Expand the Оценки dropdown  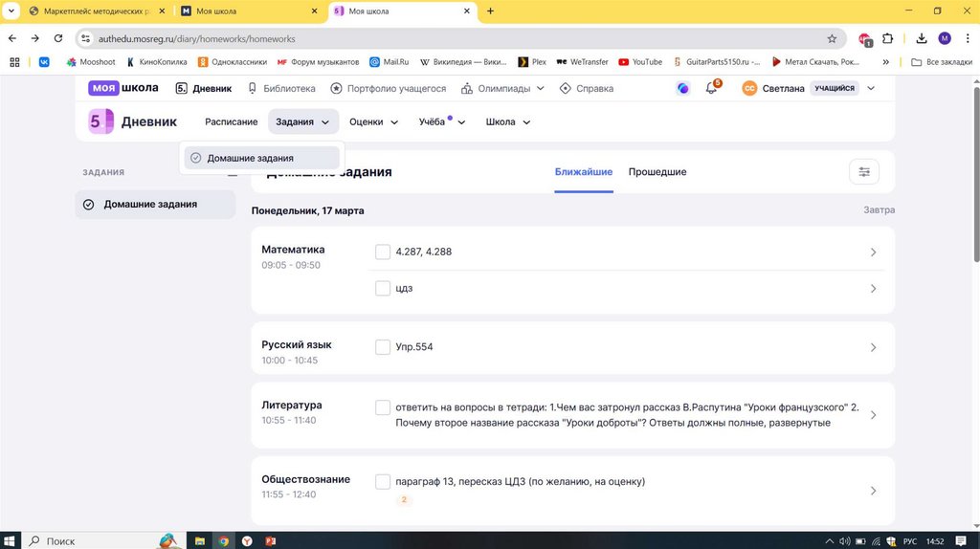click(373, 121)
